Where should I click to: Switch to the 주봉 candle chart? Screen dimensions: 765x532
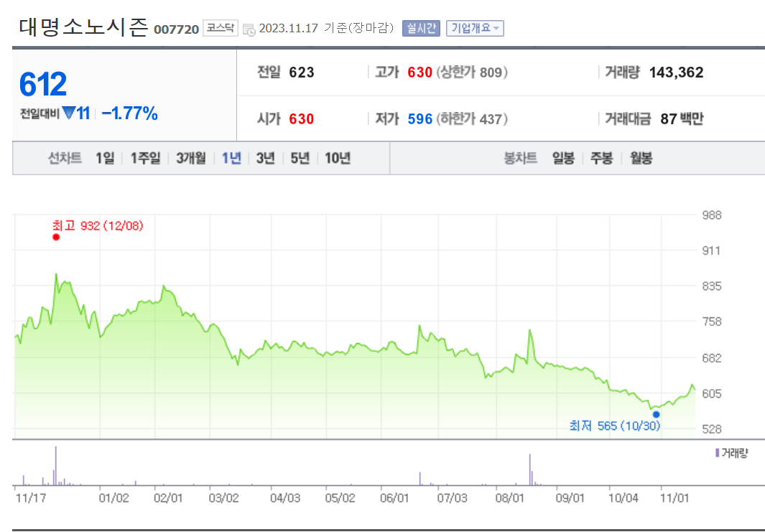coord(601,158)
